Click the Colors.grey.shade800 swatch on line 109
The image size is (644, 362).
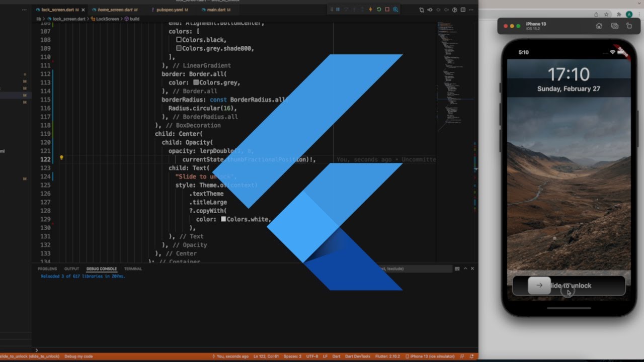click(x=179, y=48)
